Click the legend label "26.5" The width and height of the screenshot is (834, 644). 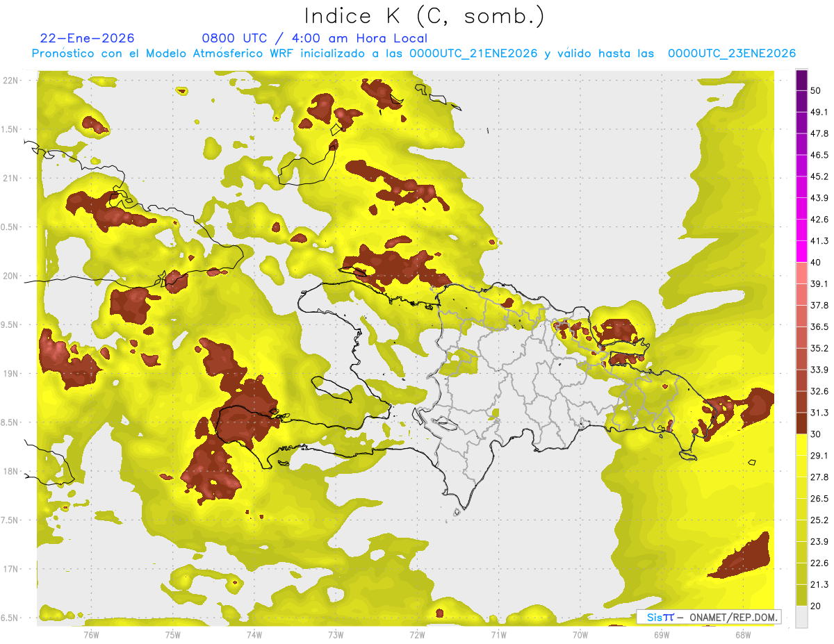(819, 499)
